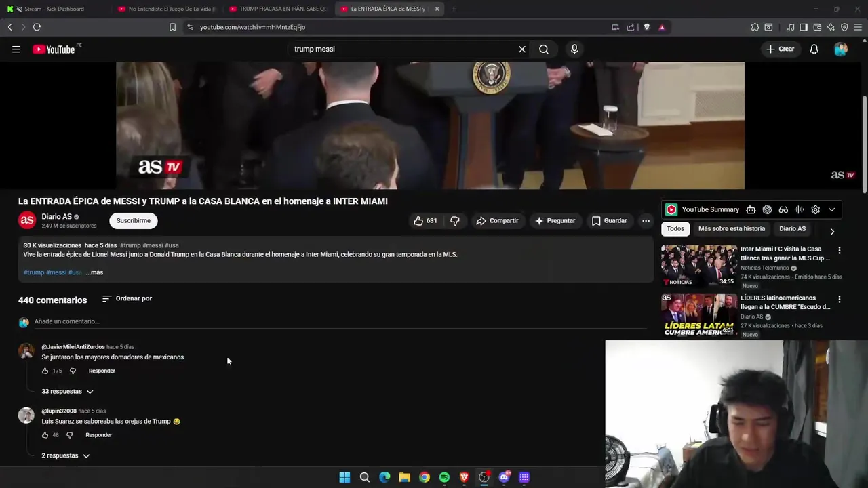Open the Brave Shields lion icon
The image size is (868, 488).
[647, 27]
